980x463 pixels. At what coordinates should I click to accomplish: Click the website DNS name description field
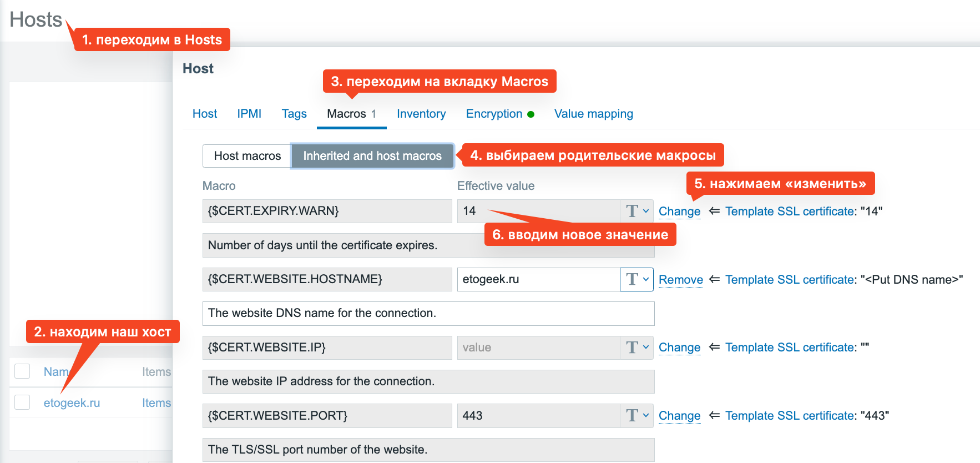coord(428,314)
